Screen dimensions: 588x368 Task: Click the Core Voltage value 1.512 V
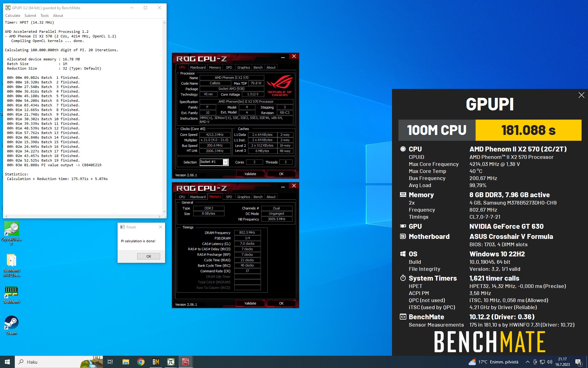coord(253,94)
